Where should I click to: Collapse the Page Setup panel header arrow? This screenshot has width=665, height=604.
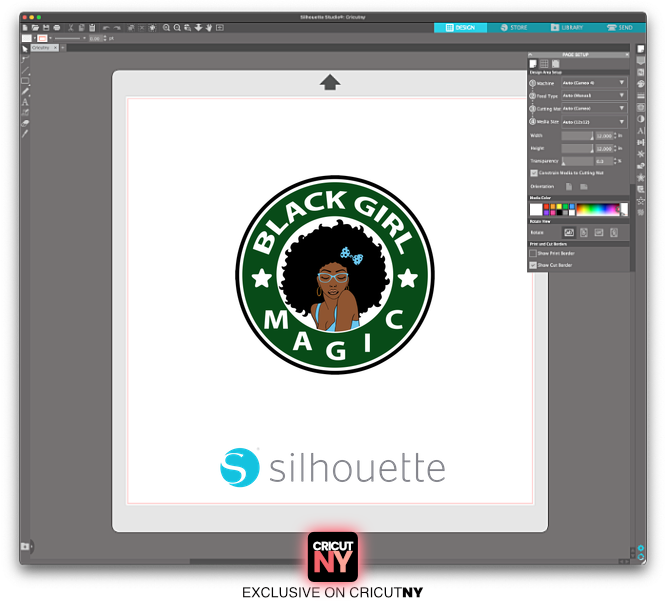(x=530, y=55)
